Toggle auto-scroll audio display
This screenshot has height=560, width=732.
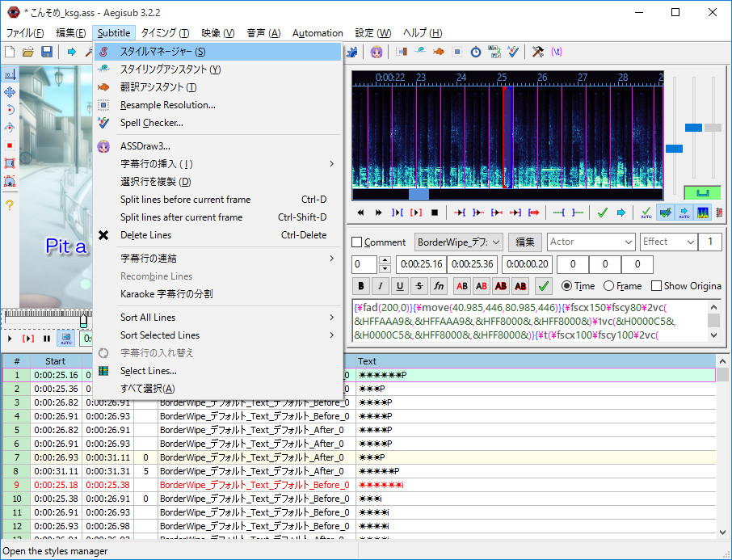tap(684, 213)
